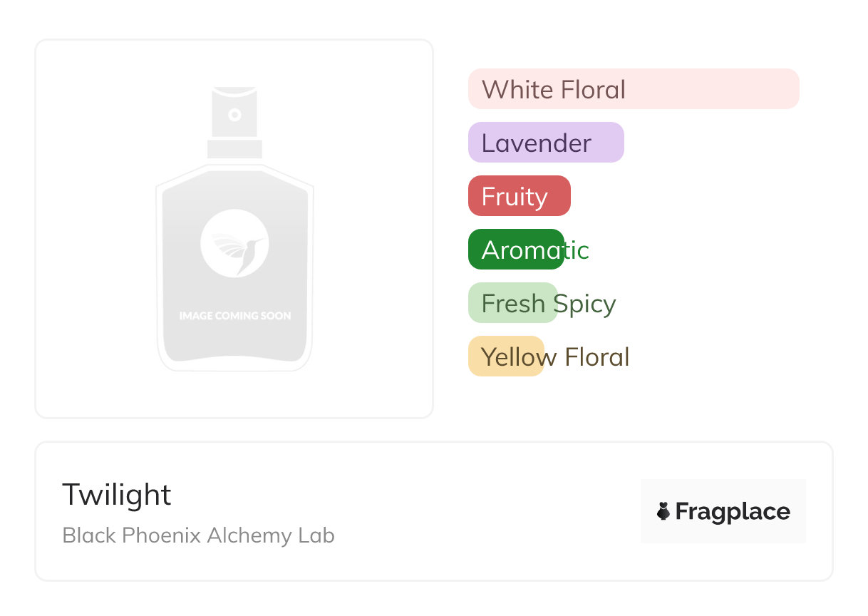Click the hummingbird icon on the bottle
The width and height of the screenshot is (868, 616).
(235, 243)
